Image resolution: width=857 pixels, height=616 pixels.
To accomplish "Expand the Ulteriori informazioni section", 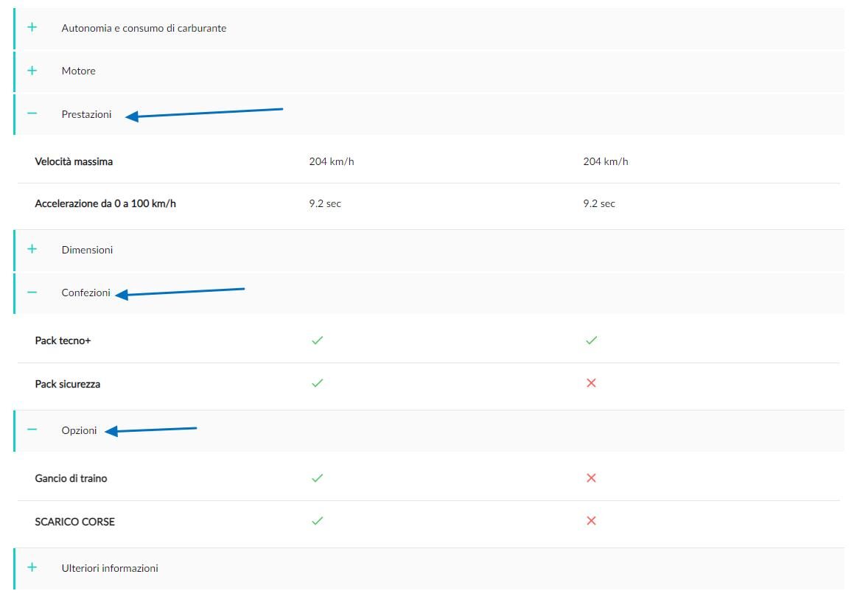I will 429,568.
